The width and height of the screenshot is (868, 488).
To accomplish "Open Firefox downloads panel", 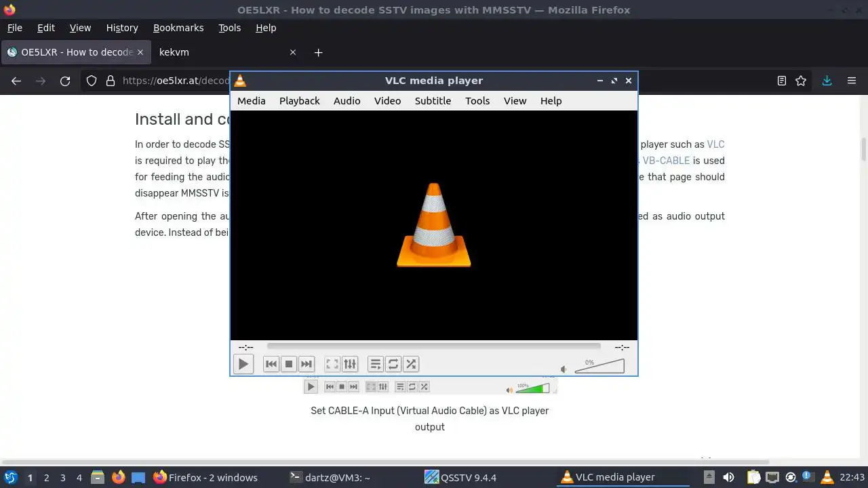I will [827, 81].
